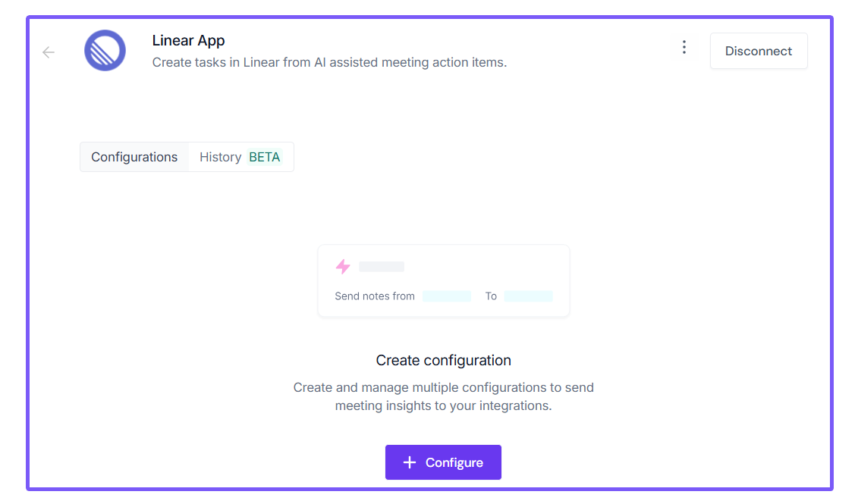The image size is (858, 504).
Task: Click the back arrow icon
Action: [49, 52]
